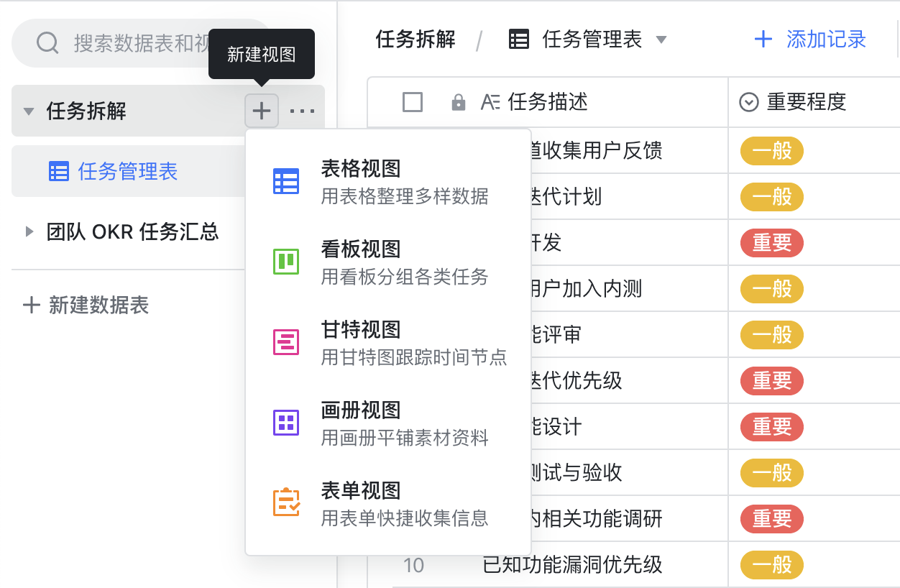Open the three-dot more menu for 任务拆解
900x588 pixels.
302,111
